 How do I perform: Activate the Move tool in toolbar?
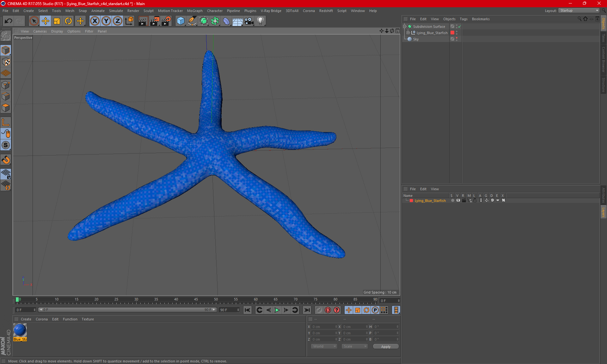(46, 21)
